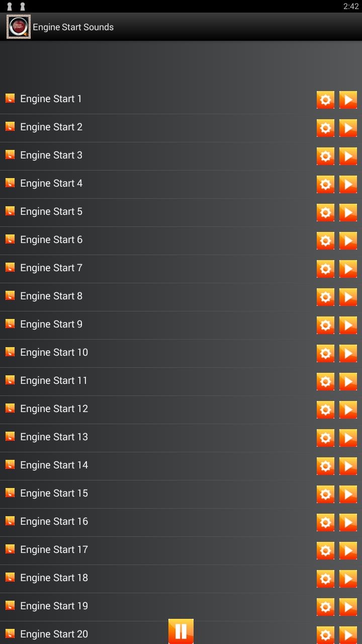Open settings gear for Engine Start 11
This screenshot has width=362, height=644.
(325, 381)
